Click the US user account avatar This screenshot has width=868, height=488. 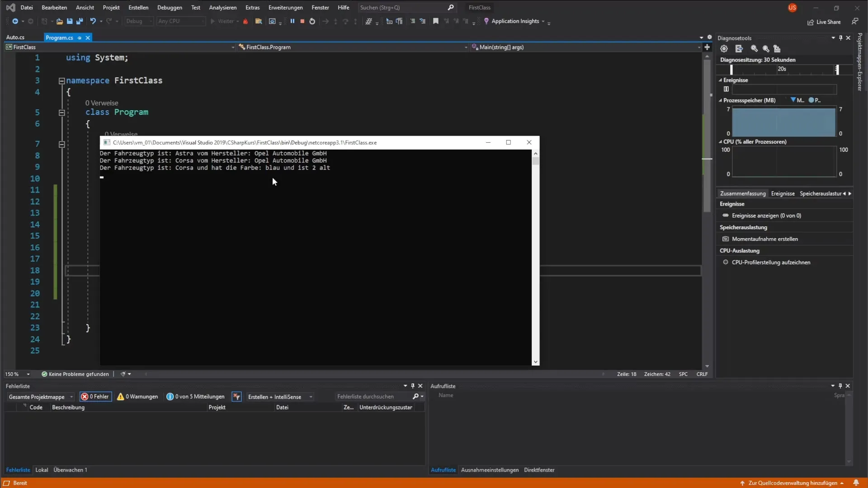click(x=792, y=8)
